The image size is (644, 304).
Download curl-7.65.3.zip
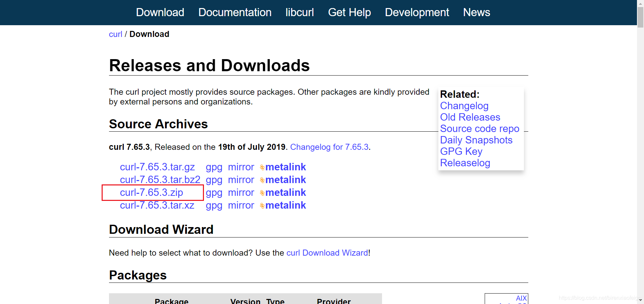pos(152,192)
